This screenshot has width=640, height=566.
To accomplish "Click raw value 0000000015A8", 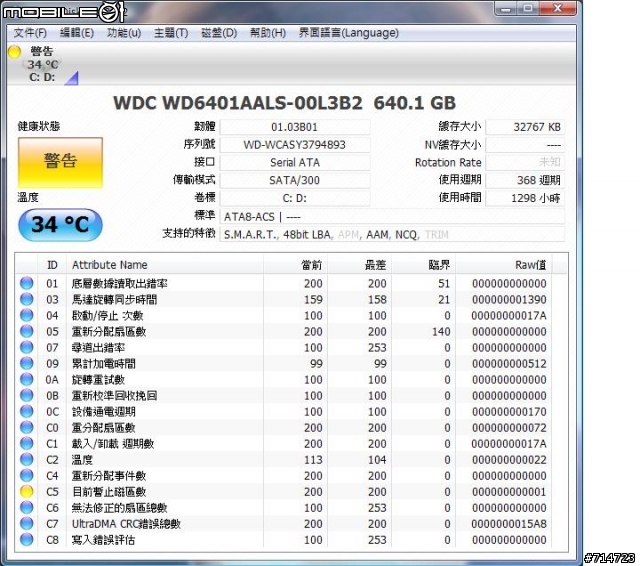I will 509,524.
